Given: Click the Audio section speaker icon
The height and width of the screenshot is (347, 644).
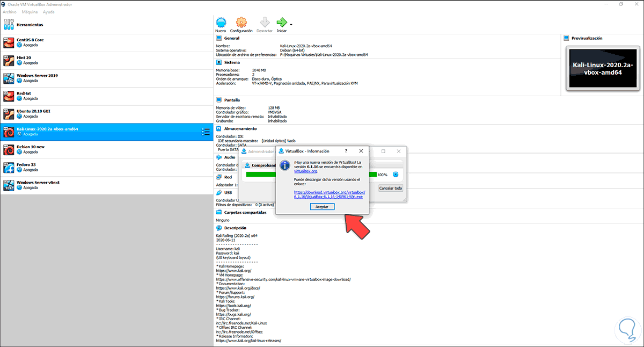Looking at the screenshot, I should point(219,157).
